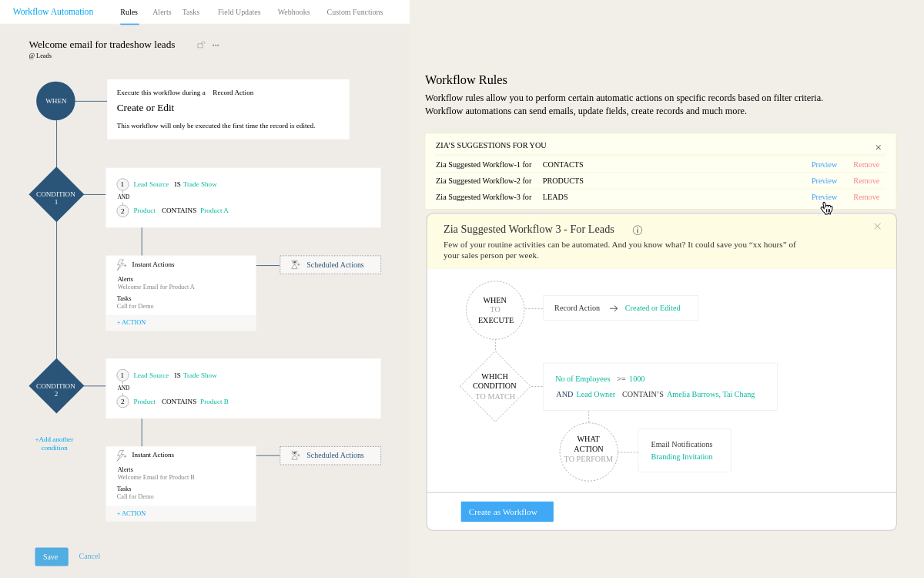Select the WHEN circle node
924x578 pixels.
[55, 101]
